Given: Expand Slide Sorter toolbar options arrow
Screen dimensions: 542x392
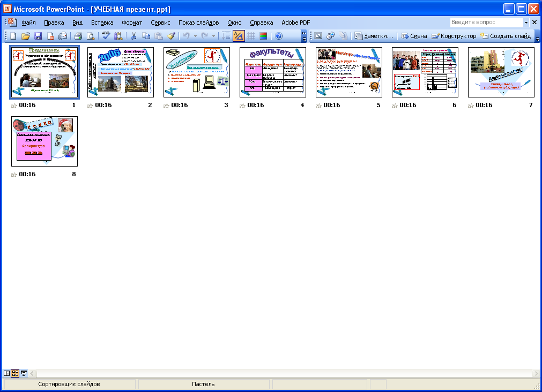Looking at the screenshot, I should (537, 36).
